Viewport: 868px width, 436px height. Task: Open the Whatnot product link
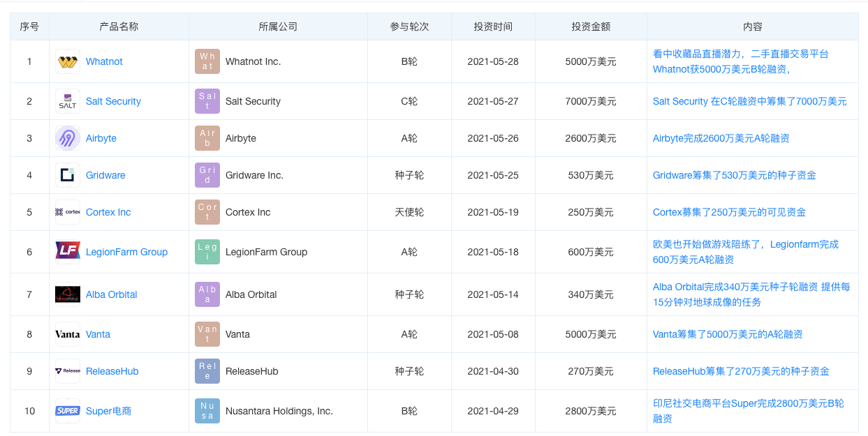click(104, 61)
